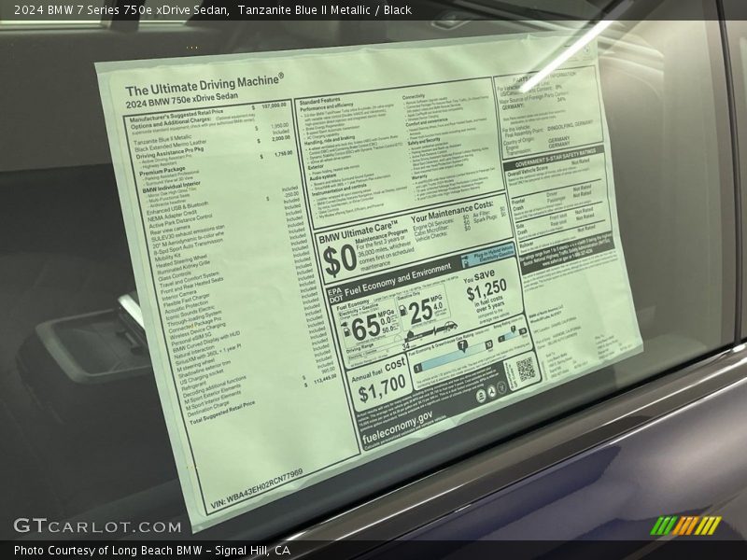
Task: Click 'Premium Package' heading
Action: tap(162, 172)
